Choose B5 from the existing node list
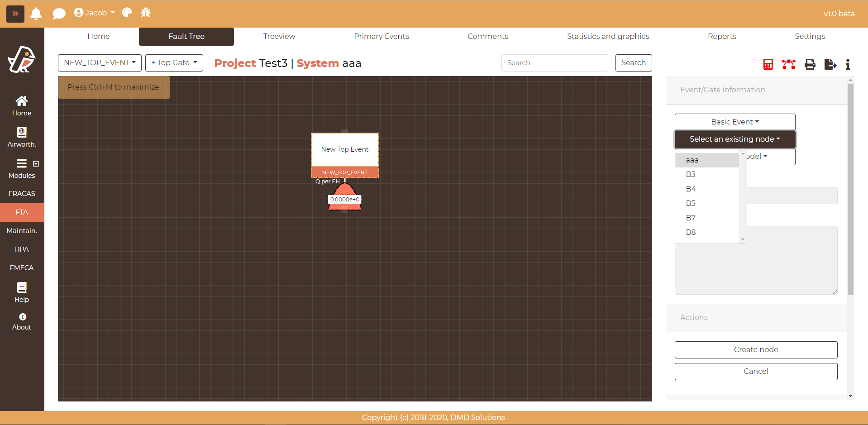The width and height of the screenshot is (868, 425). tap(691, 203)
